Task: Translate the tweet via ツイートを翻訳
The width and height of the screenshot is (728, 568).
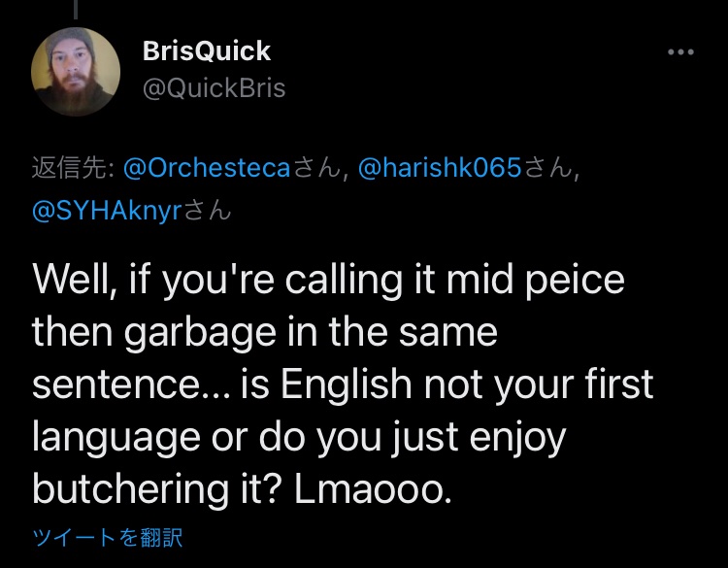Action: pos(107,537)
